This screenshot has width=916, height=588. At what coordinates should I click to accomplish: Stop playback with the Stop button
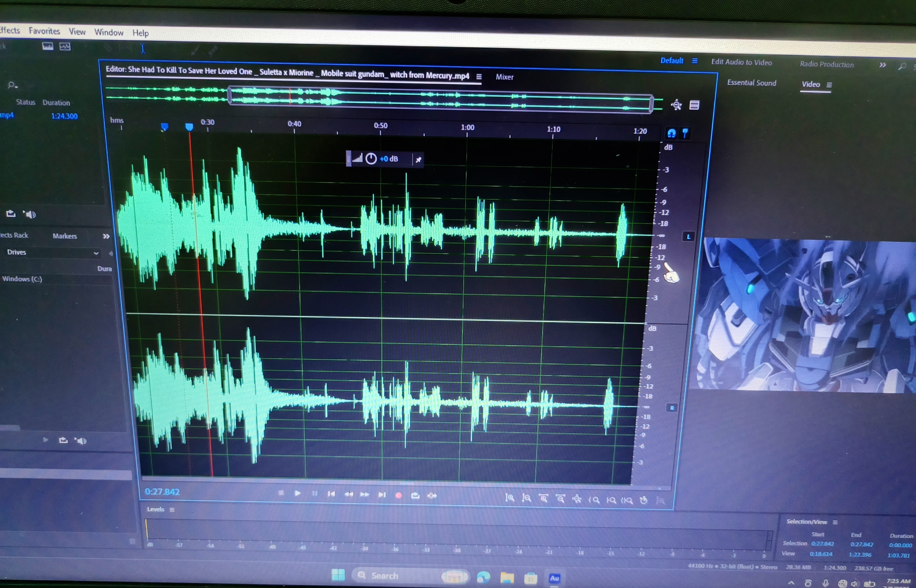[x=281, y=493]
